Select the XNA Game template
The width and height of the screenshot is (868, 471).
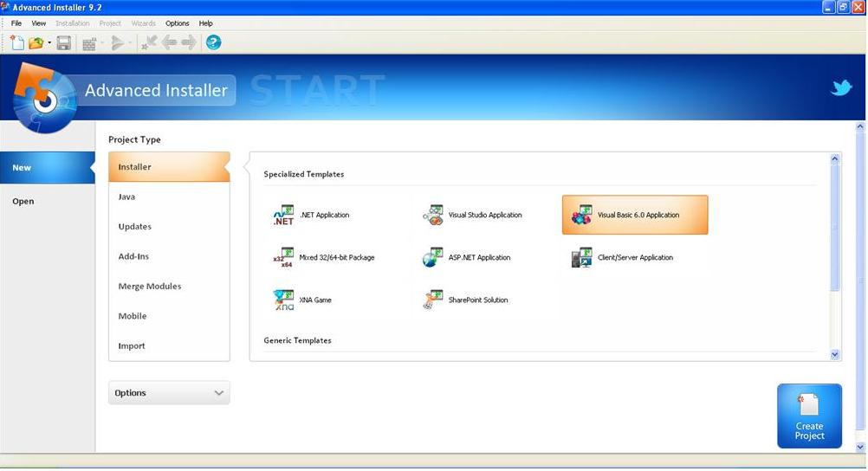click(x=302, y=300)
